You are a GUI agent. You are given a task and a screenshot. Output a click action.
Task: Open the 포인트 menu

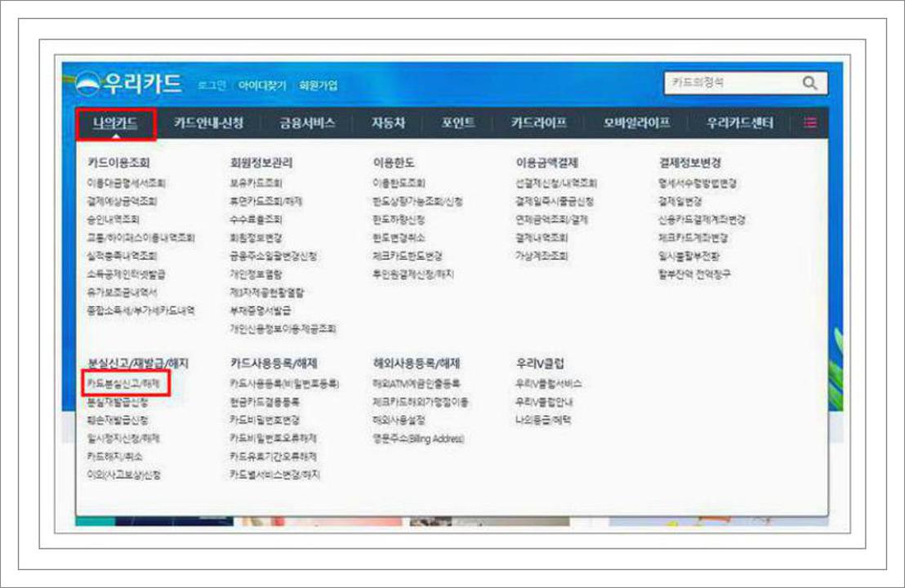(458, 123)
